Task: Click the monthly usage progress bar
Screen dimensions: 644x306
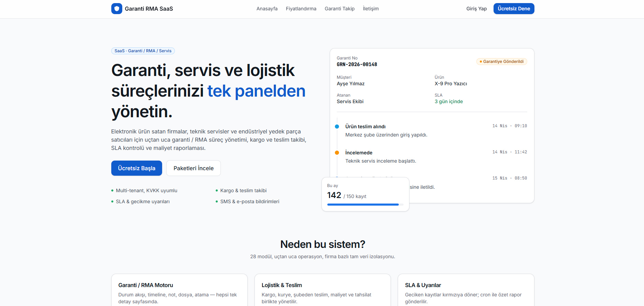Action: tap(365, 205)
